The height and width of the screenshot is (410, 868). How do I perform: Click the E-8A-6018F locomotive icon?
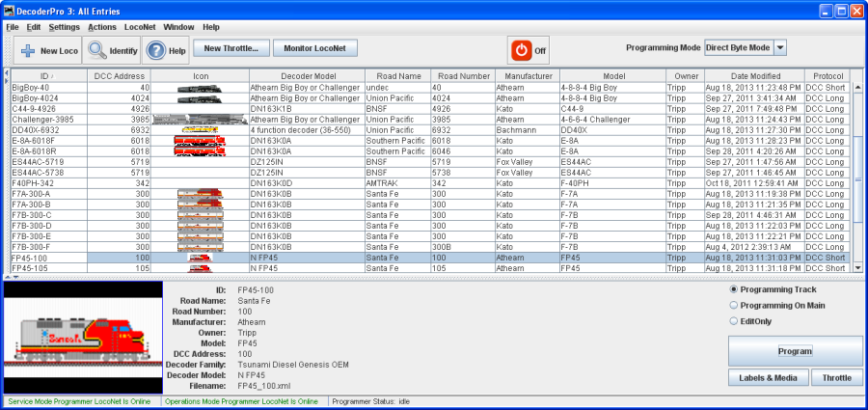[x=201, y=141]
